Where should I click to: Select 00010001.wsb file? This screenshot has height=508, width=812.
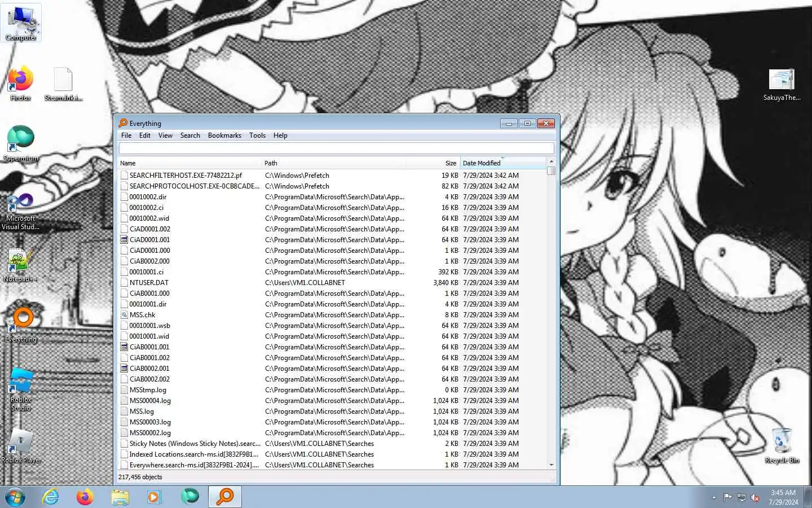[149, 326]
